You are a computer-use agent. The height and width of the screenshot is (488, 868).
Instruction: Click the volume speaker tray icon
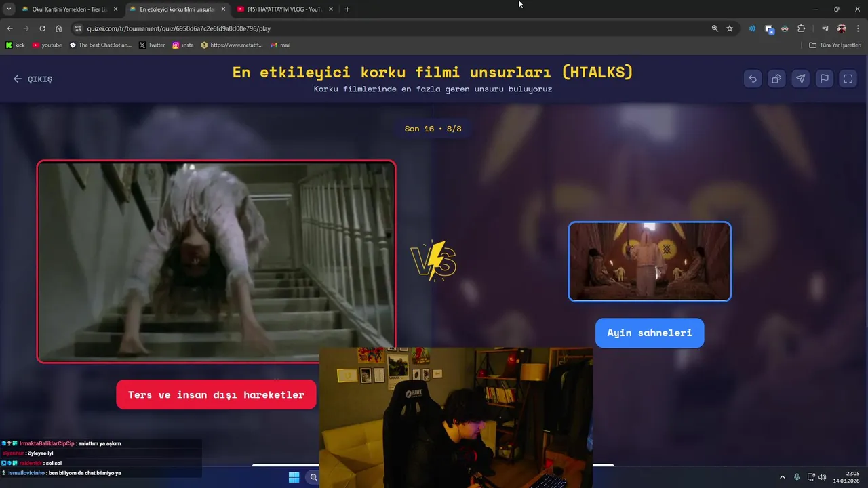(x=823, y=477)
